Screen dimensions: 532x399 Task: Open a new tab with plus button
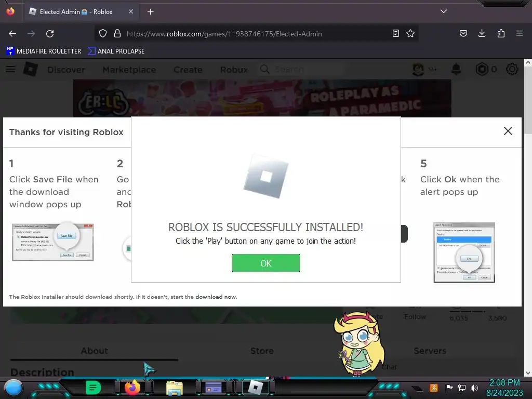(x=150, y=12)
